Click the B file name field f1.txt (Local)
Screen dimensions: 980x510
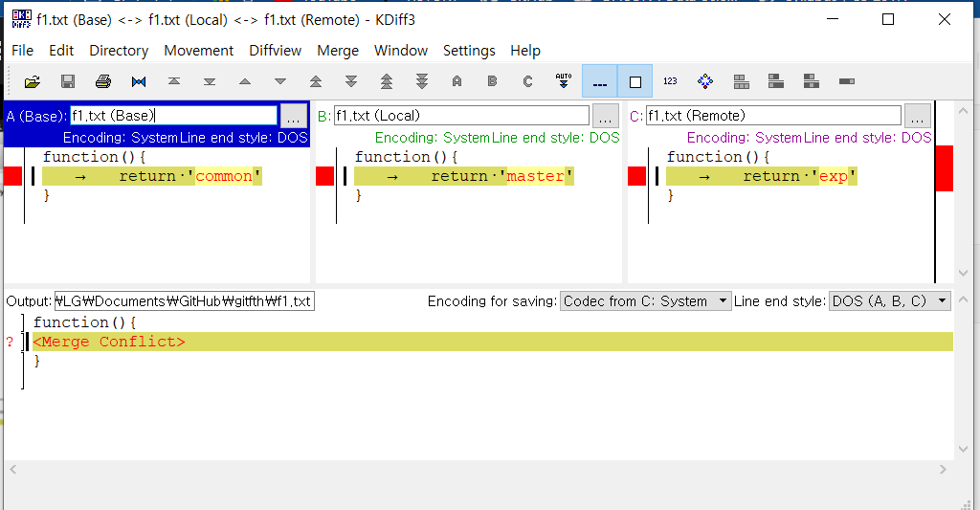pyautogui.click(x=461, y=116)
